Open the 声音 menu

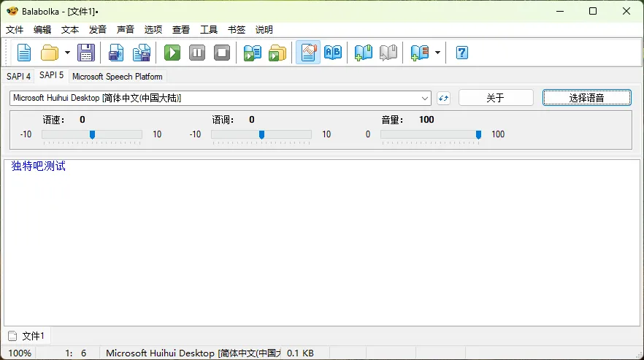click(x=126, y=30)
